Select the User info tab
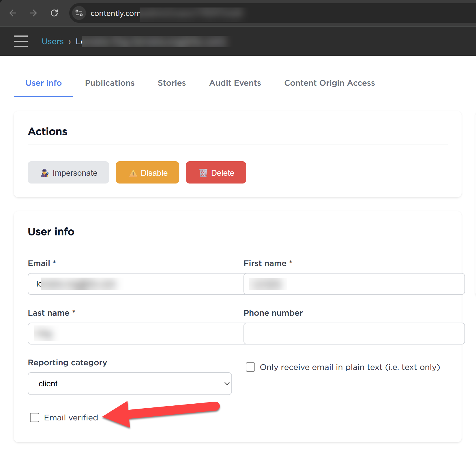Image resolution: width=476 pixels, height=453 pixels. coord(44,83)
